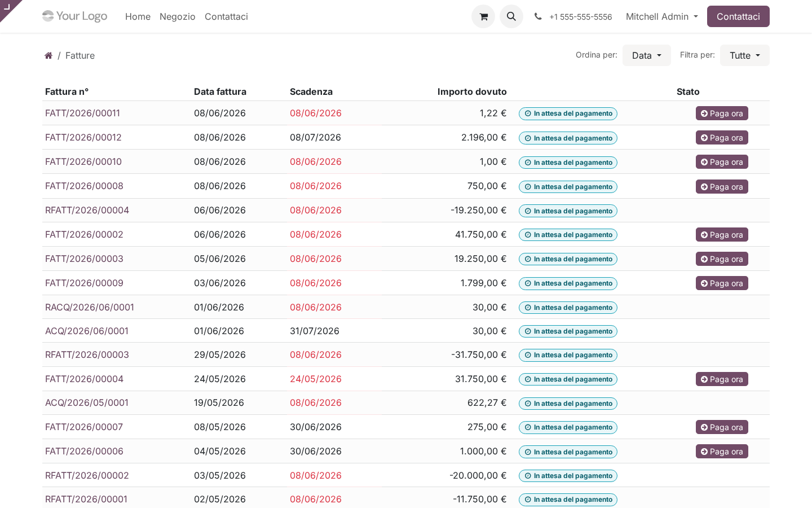Open credit note RFATT/2026/00001
812x508 pixels.
(x=86, y=499)
